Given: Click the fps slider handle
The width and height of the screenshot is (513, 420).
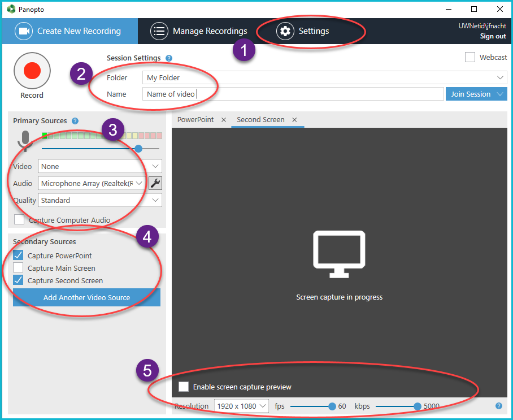Looking at the screenshot, I should (x=332, y=406).
